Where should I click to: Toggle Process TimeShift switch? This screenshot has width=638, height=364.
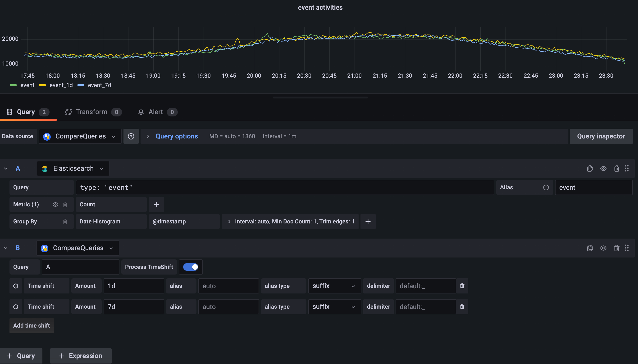pos(191,267)
